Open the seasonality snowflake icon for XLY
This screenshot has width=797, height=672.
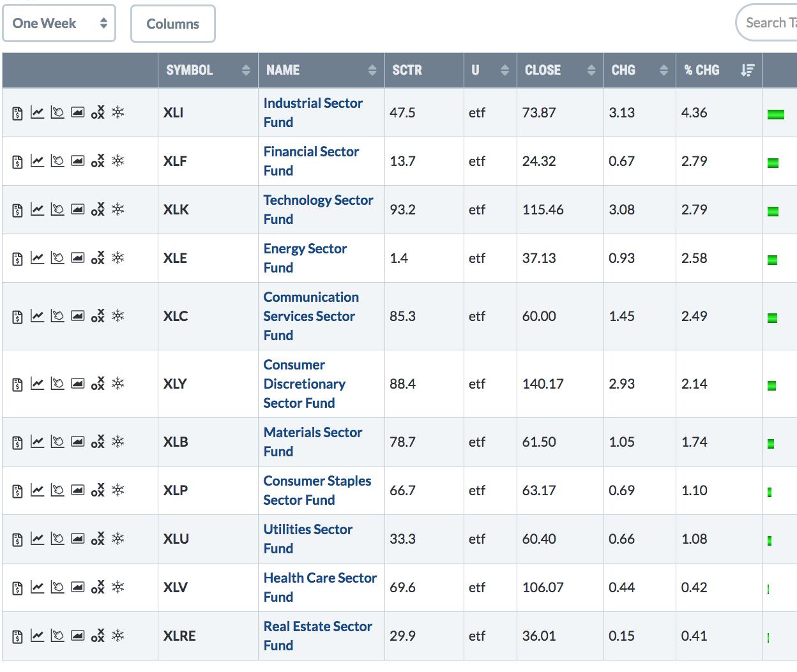coord(118,384)
